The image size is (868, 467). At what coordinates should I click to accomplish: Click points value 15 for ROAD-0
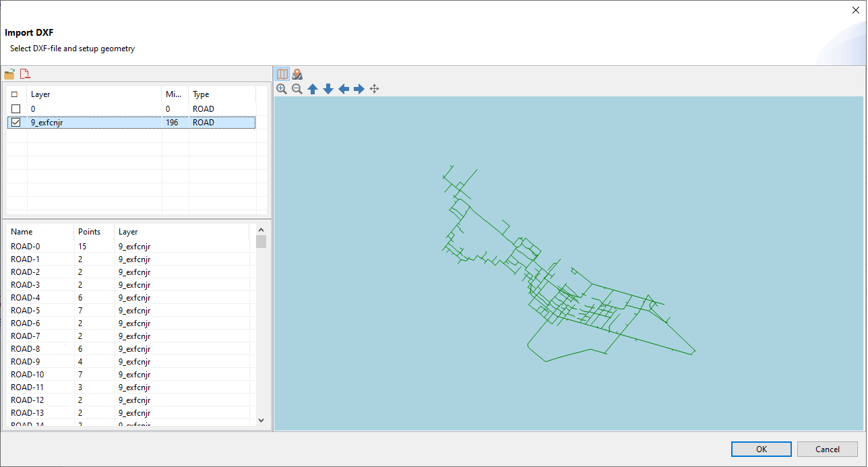(82, 247)
